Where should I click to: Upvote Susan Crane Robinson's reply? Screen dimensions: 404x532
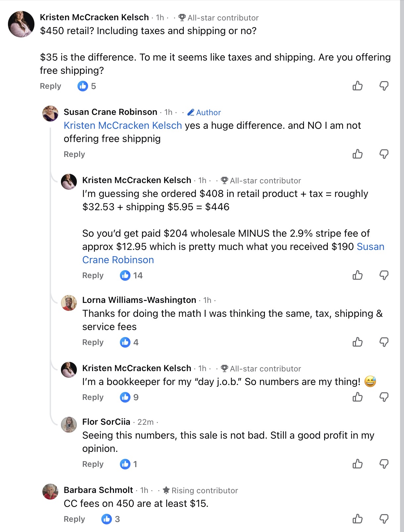(x=357, y=154)
